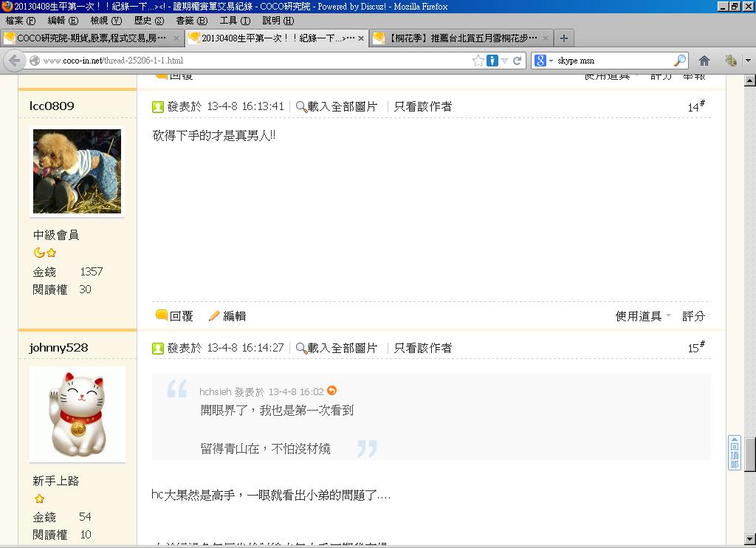Open lcc0809 user profile link

click(52, 106)
